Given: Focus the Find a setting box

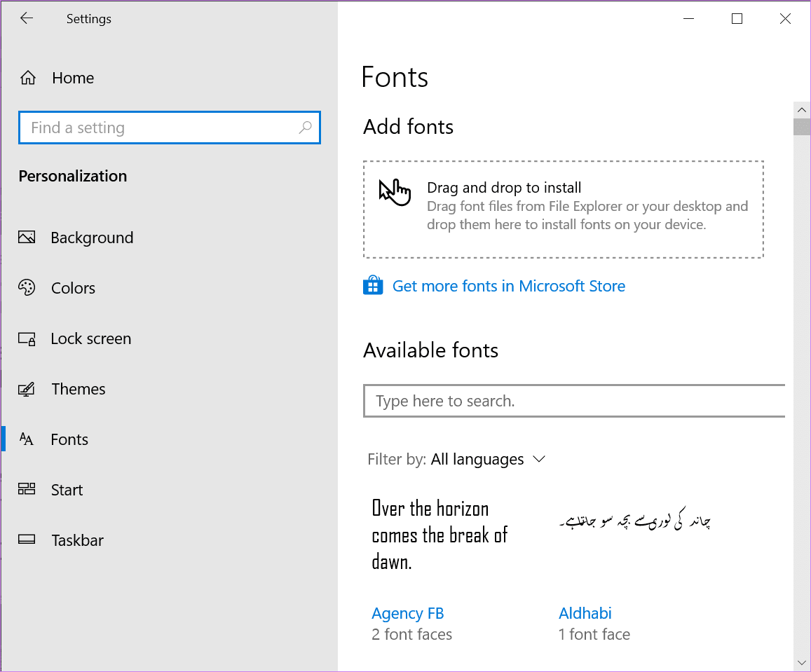Looking at the screenshot, I should tap(170, 128).
